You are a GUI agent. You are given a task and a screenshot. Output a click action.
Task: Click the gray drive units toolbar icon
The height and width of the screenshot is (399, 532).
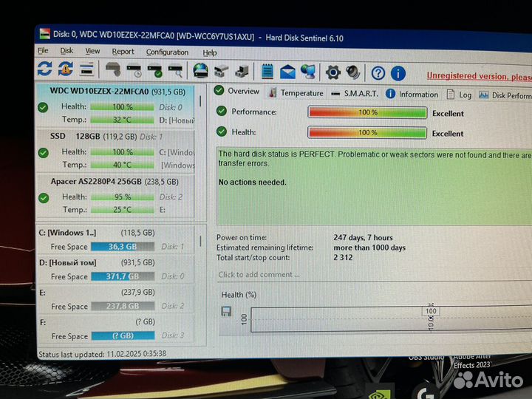coord(221,71)
